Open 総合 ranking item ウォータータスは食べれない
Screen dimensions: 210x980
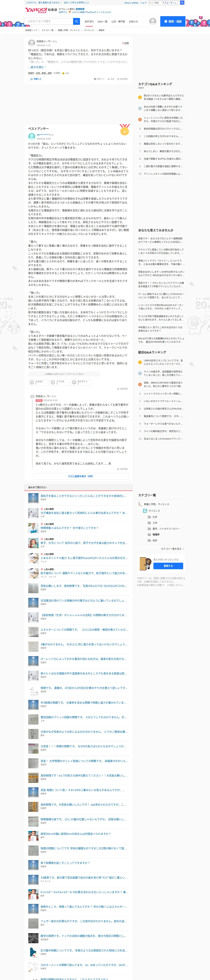(x=163, y=424)
